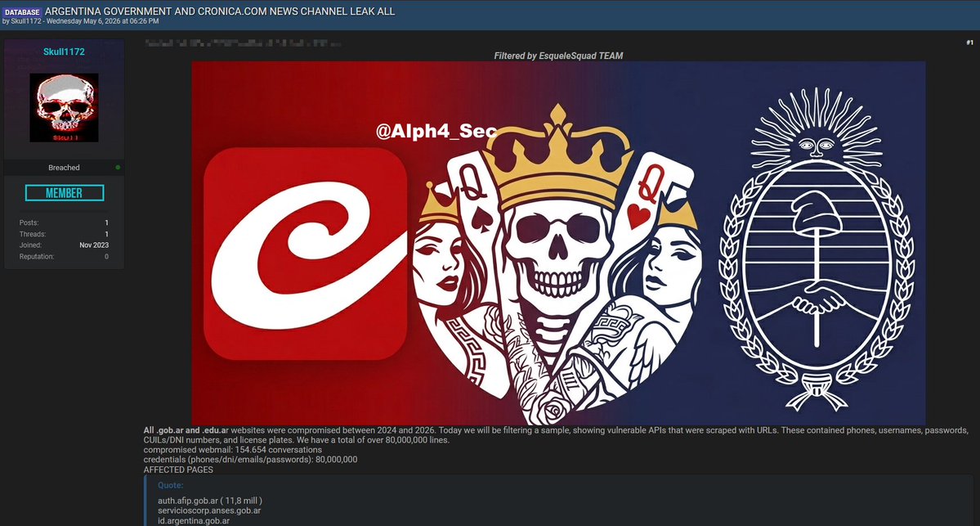
Task: Click the Posts count row in the profile
Action: pos(64,223)
